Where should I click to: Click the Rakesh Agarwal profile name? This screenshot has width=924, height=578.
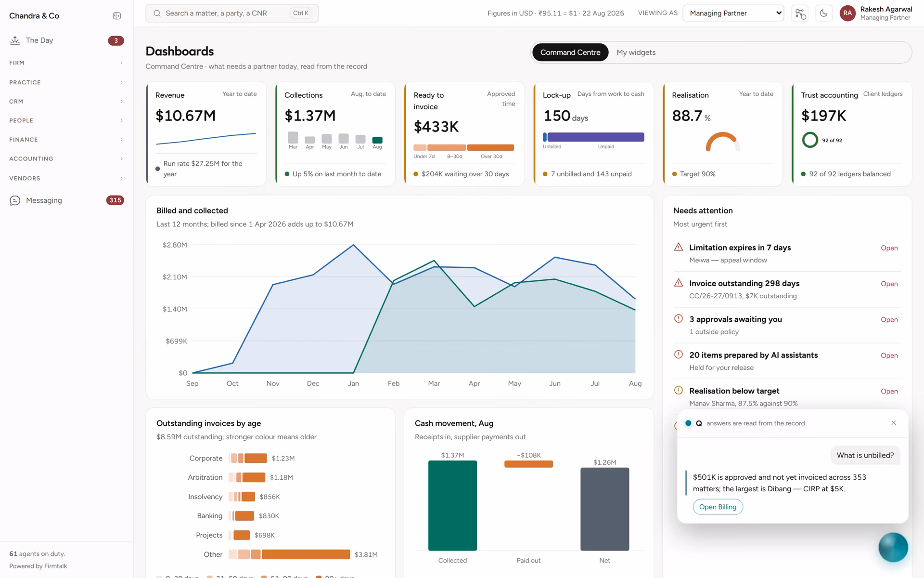(x=886, y=9)
